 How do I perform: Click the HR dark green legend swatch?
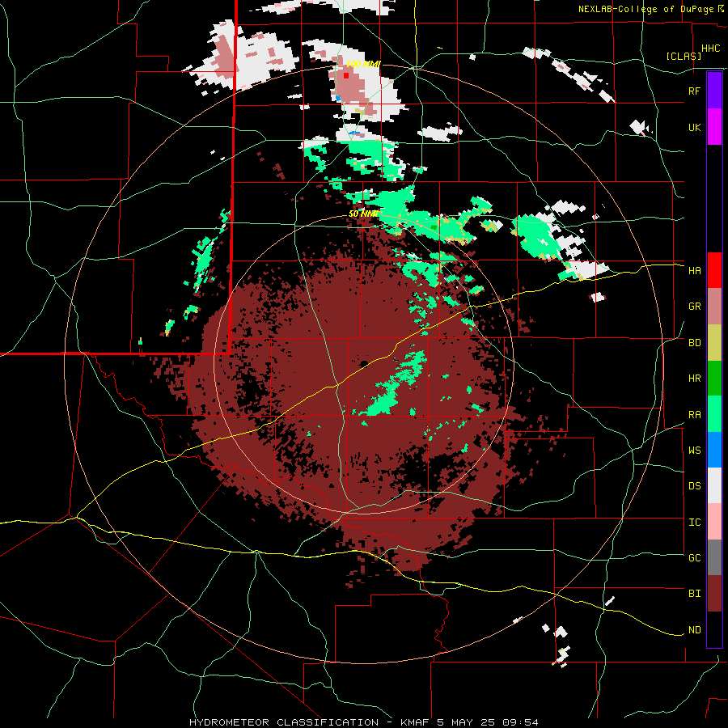[x=714, y=379]
